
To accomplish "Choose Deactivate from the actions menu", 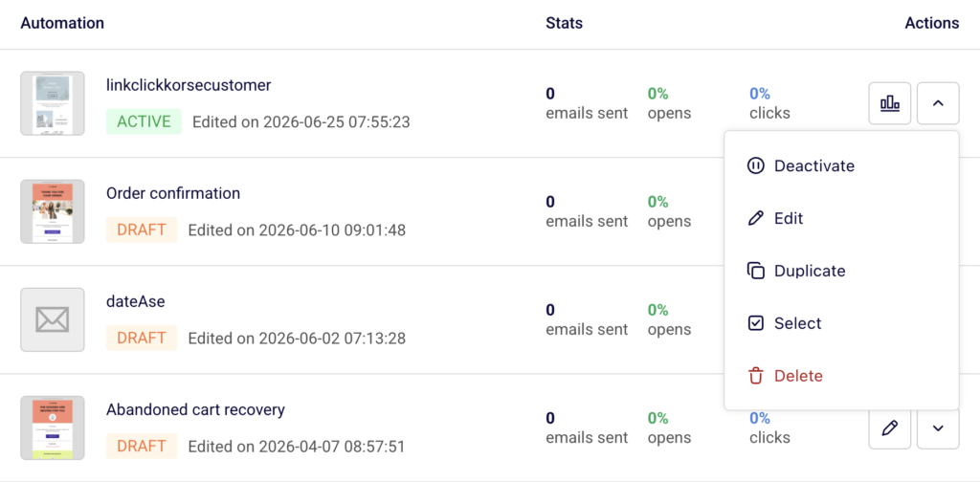I will coord(841,166).
